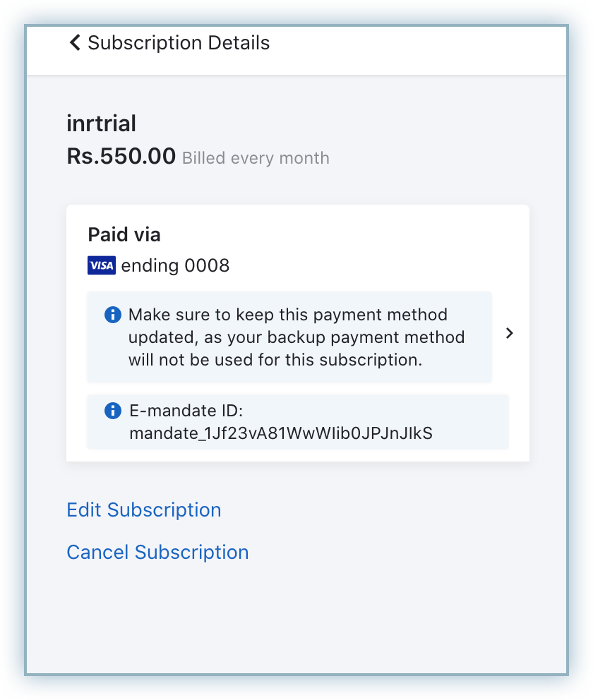Image resolution: width=593 pixels, height=700 pixels.
Task: Open payment method via right chevron
Action: point(510,334)
